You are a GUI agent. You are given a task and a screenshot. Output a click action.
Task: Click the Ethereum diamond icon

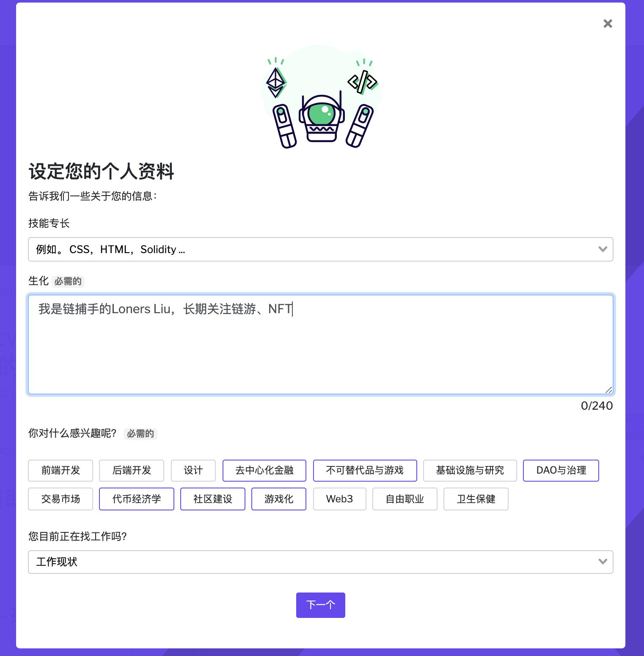(276, 82)
